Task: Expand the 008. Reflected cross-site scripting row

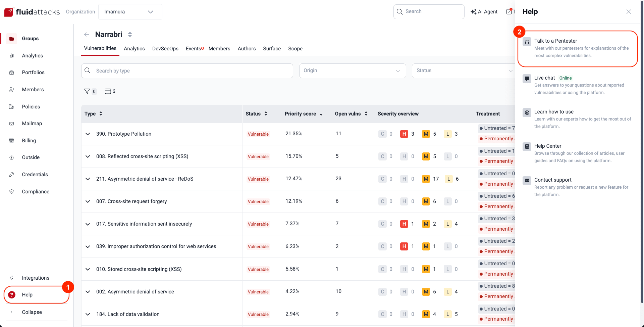Action: [x=88, y=156]
